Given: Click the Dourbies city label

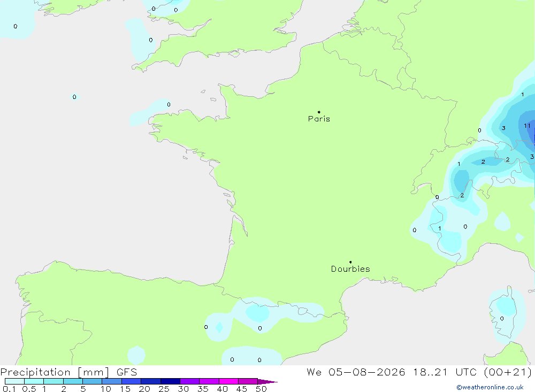Looking at the screenshot, I should pyautogui.click(x=350, y=269).
